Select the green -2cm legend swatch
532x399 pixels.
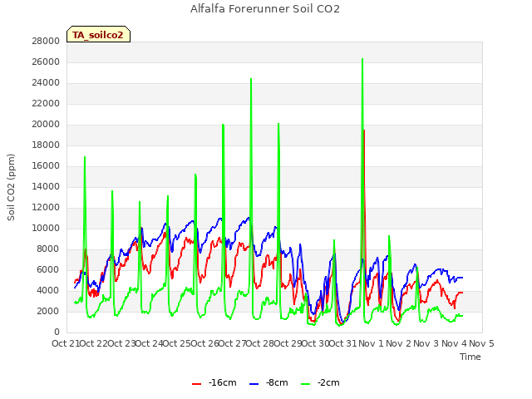[x=305, y=383]
